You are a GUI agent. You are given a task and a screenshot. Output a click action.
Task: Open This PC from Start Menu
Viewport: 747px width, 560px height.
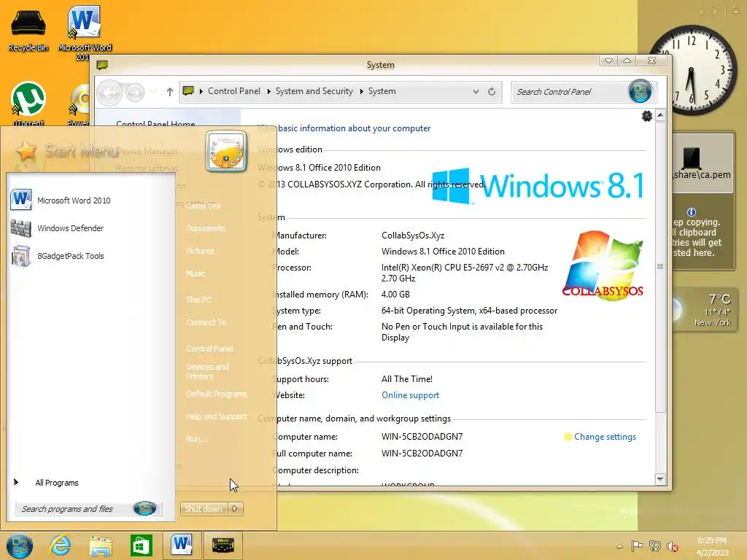(x=198, y=300)
